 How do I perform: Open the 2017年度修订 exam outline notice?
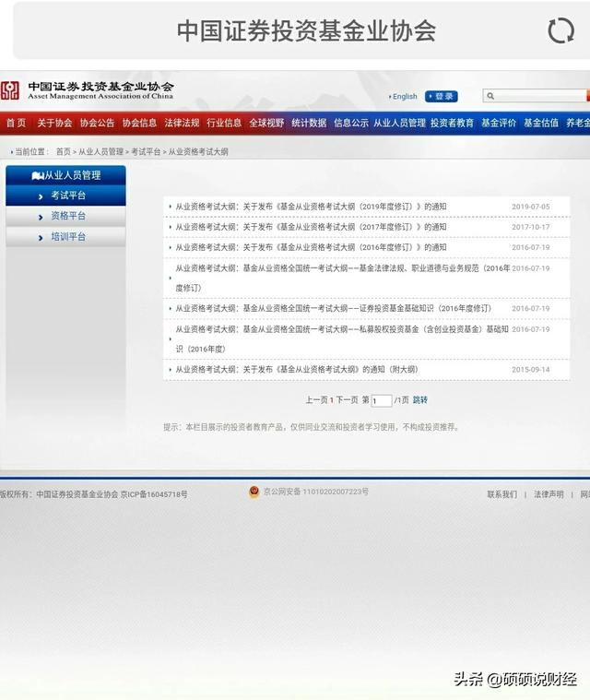tap(311, 227)
